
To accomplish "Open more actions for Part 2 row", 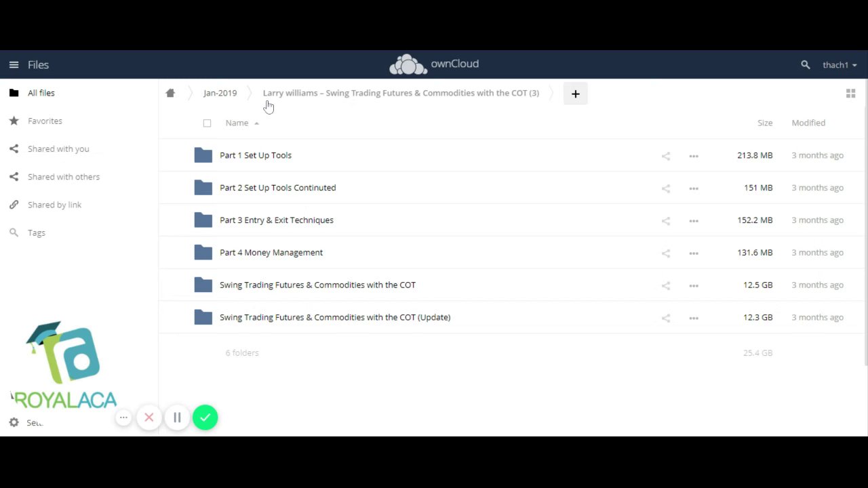I will (694, 188).
